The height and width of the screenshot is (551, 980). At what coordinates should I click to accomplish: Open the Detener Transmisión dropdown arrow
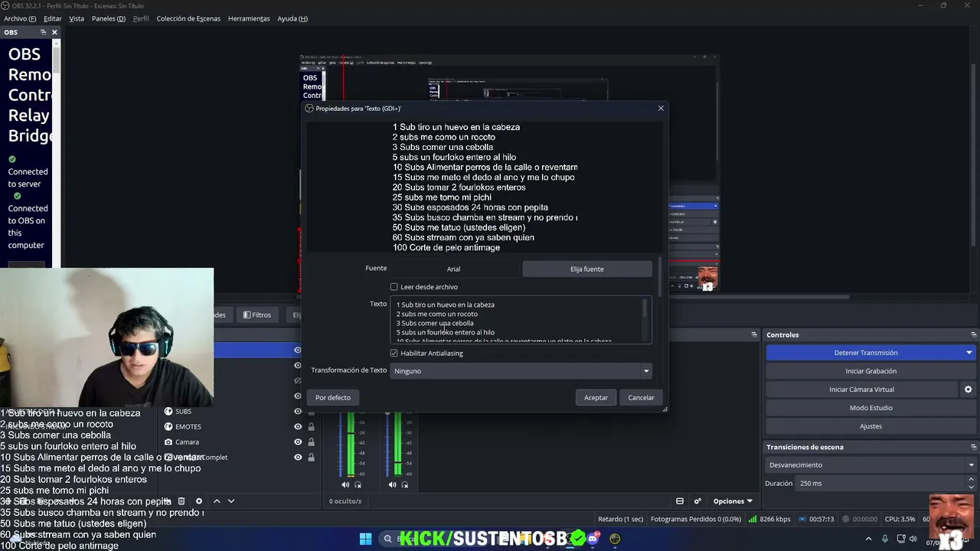[969, 353]
